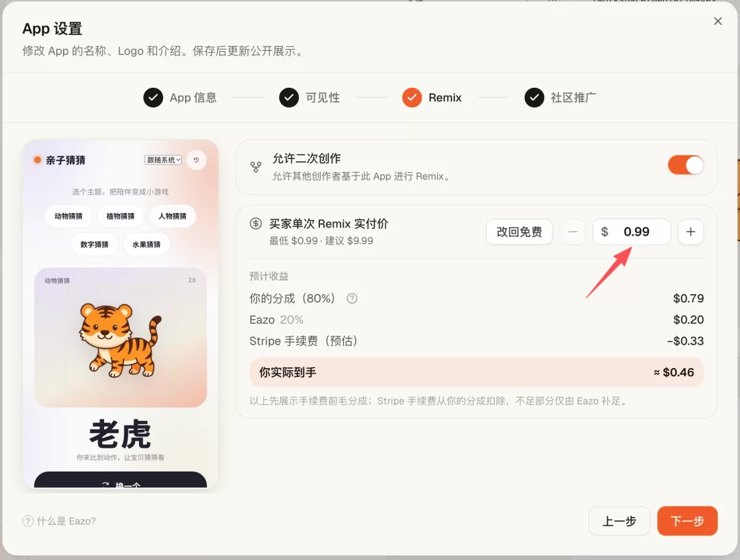Select the 植物猜猜 theme chip

(121, 217)
